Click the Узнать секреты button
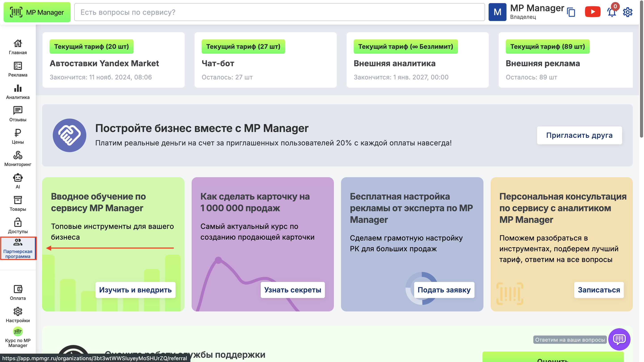644x362 pixels. tap(292, 290)
